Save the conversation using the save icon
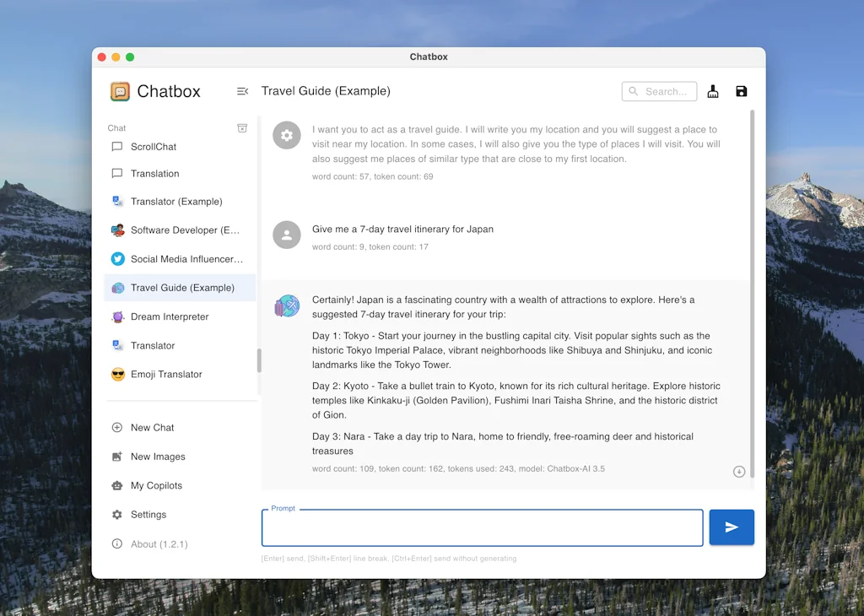The width and height of the screenshot is (864, 616). (741, 90)
